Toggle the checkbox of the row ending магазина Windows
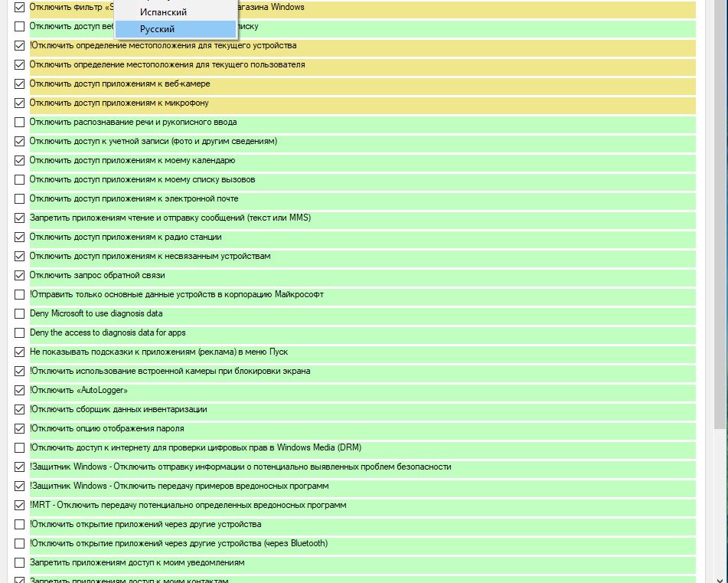 19,7
